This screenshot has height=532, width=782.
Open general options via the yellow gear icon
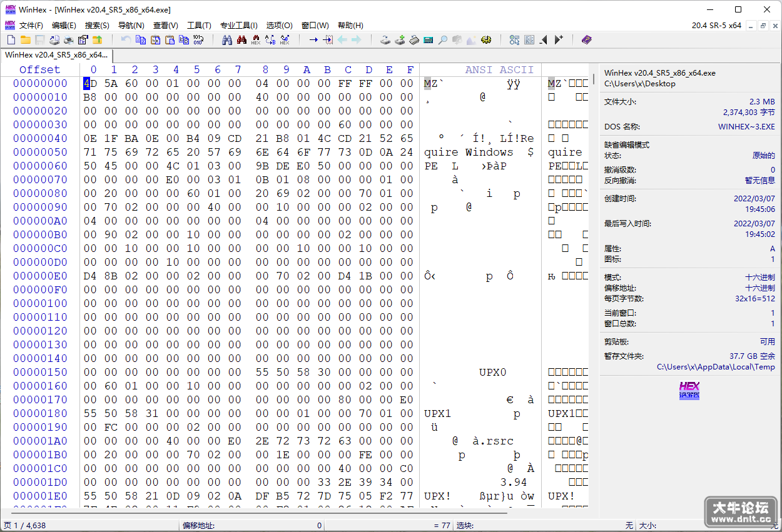486,40
